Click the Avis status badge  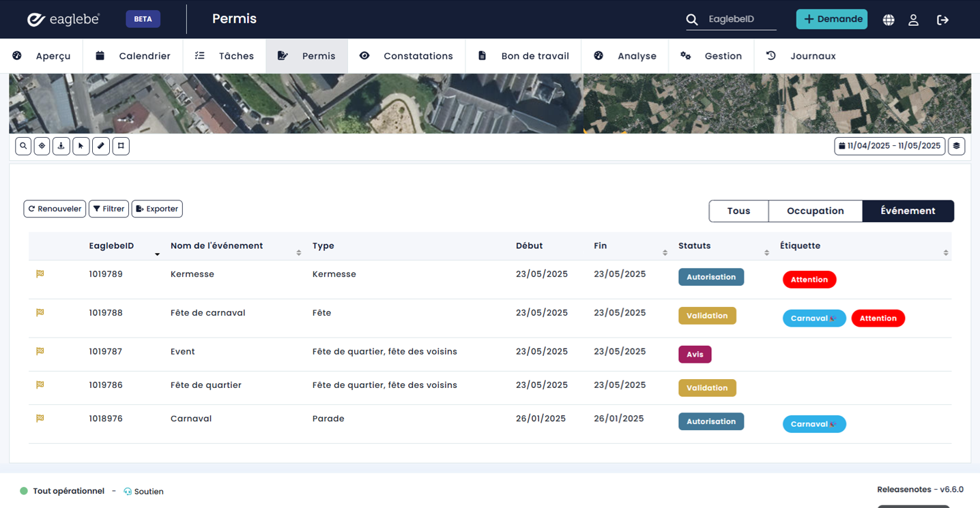pos(695,355)
